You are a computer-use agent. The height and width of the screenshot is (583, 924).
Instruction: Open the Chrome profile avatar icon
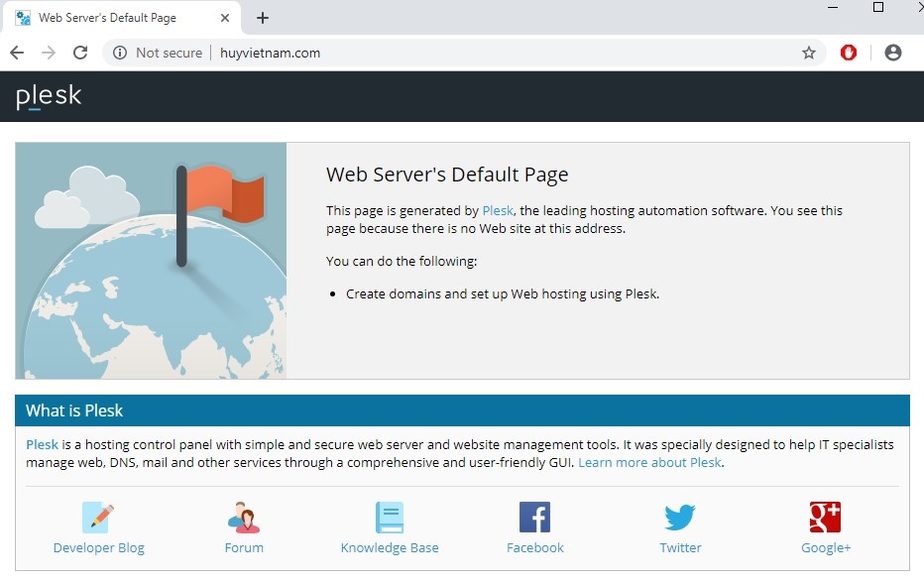point(893,53)
